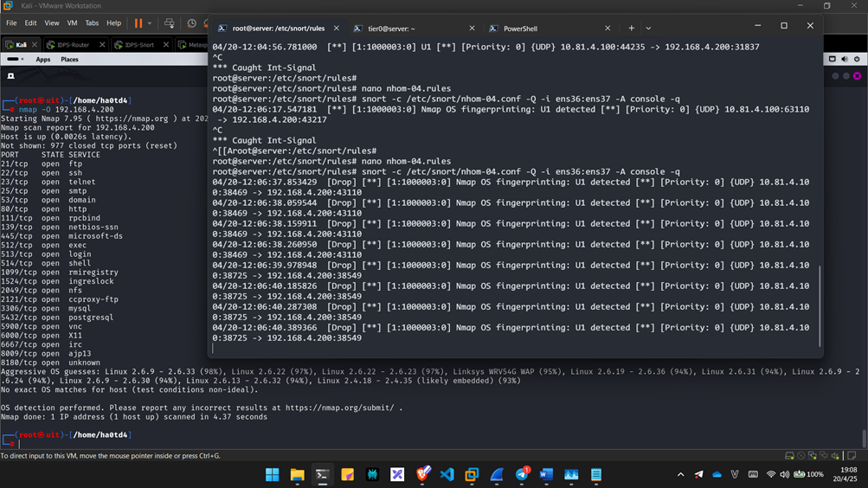The height and width of the screenshot is (488, 868).
Task: Open the power options dropdown beside pause
Action: pyautogui.click(x=150, y=23)
